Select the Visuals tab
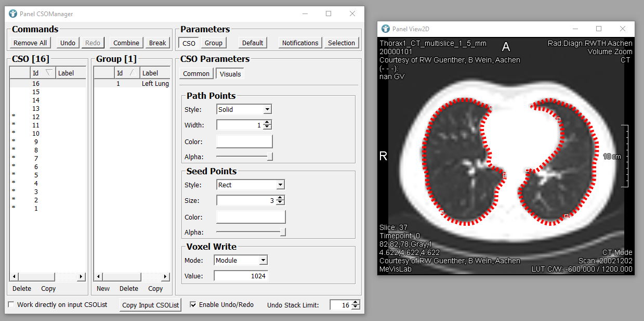Screen dimensions: 644x321 230,74
